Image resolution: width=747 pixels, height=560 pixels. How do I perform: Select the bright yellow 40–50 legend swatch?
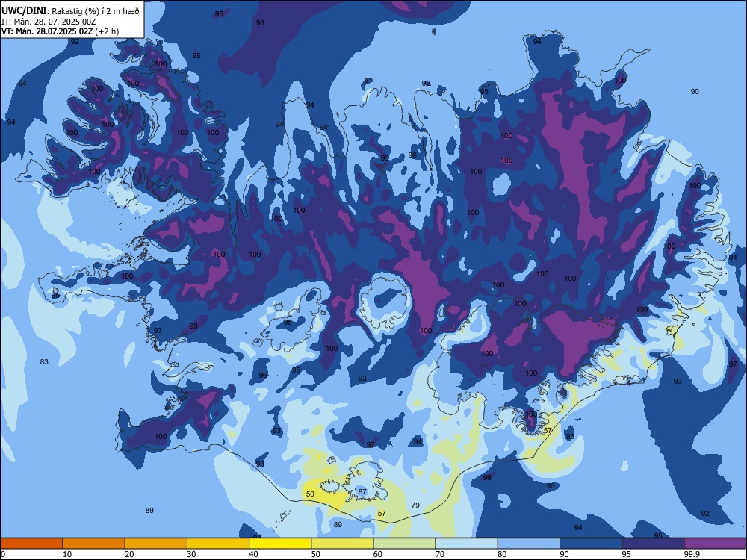coord(280,544)
